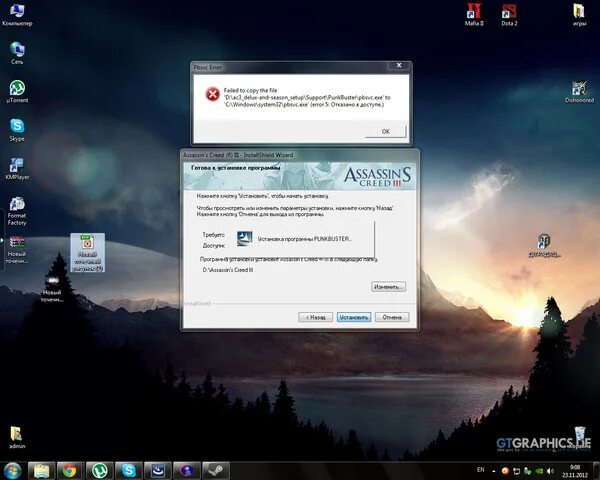Switch to the installer taskbar button
Screen dimensions: 600x480
pyautogui.click(x=158, y=470)
